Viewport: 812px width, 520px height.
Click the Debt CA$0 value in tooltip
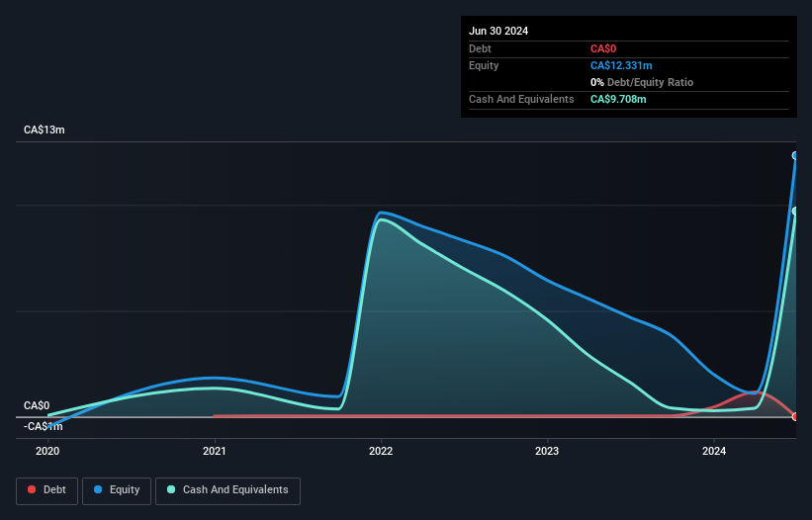603,48
